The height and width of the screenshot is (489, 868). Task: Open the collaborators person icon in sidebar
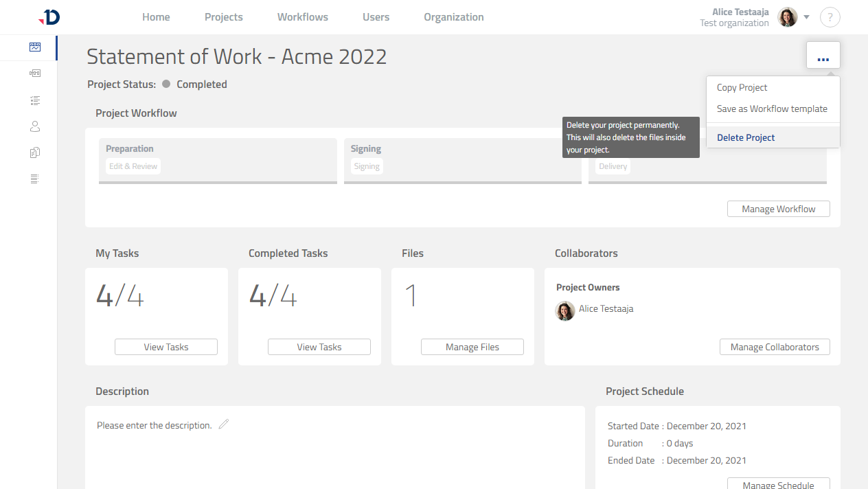coord(35,126)
